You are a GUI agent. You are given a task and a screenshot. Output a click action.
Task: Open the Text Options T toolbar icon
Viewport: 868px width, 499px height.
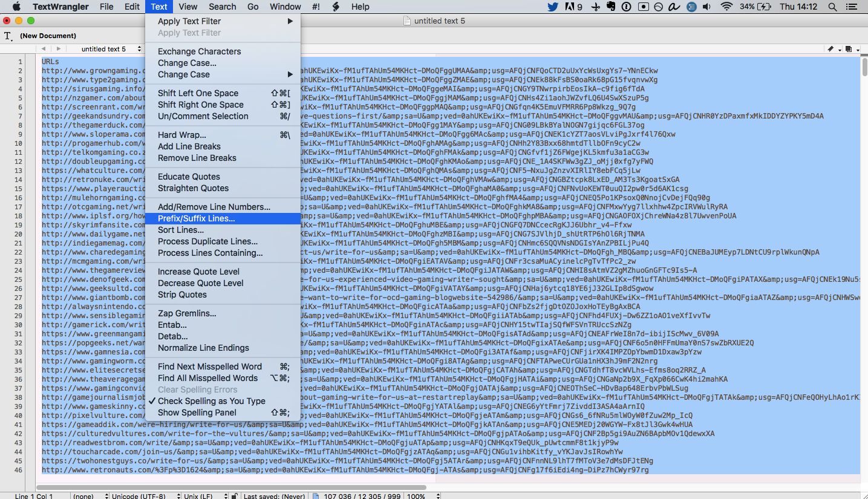click(x=8, y=36)
